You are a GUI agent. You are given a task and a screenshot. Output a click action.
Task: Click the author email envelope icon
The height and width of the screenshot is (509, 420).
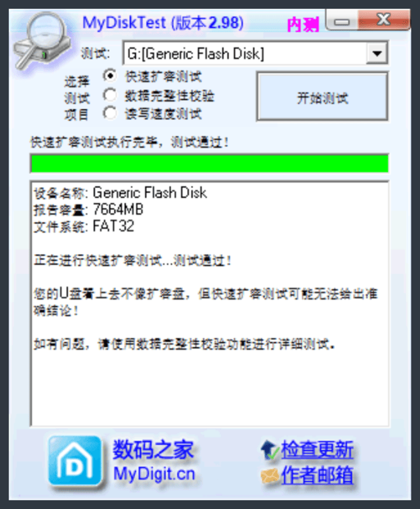click(269, 476)
